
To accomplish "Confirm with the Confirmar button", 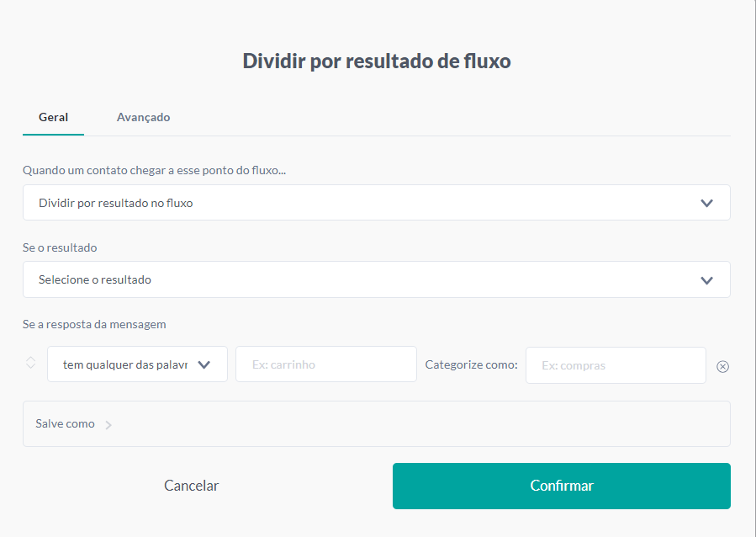I will click(x=561, y=486).
